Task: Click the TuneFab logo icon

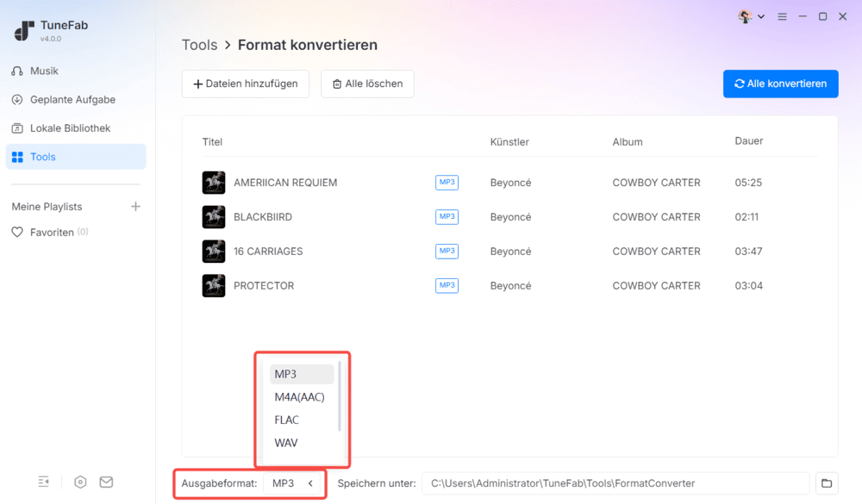Action: coord(24,31)
